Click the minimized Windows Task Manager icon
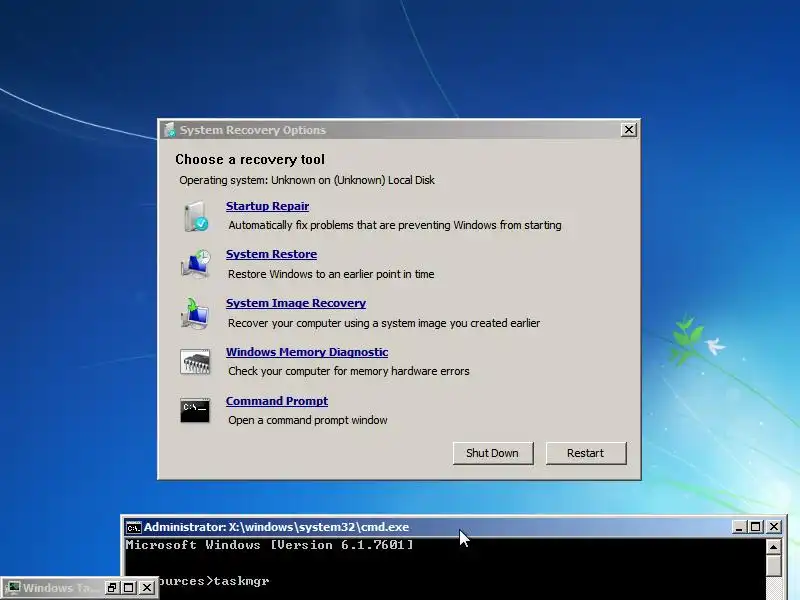The height and width of the screenshot is (600, 800). point(12,588)
